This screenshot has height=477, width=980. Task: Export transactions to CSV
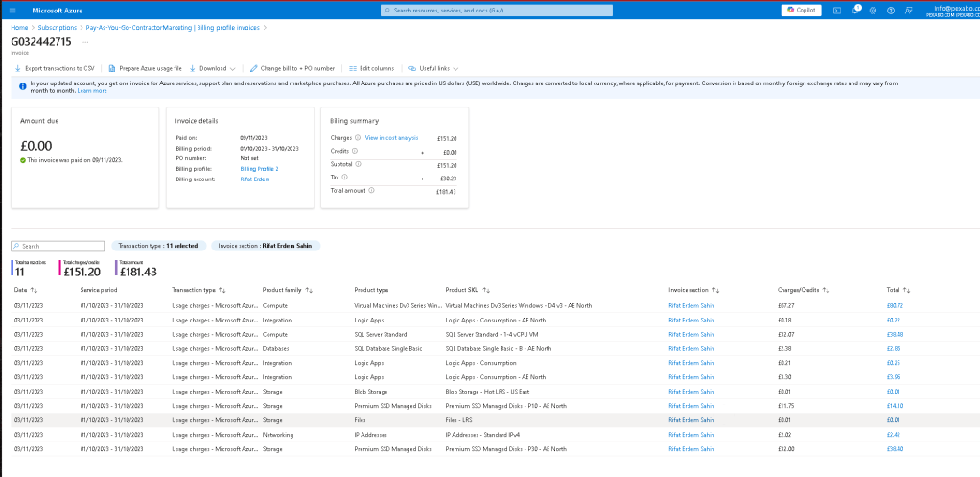(55, 69)
